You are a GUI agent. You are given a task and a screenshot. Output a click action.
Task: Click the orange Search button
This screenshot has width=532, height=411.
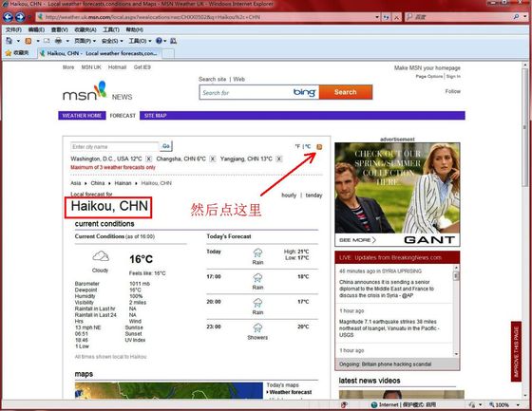coord(346,92)
